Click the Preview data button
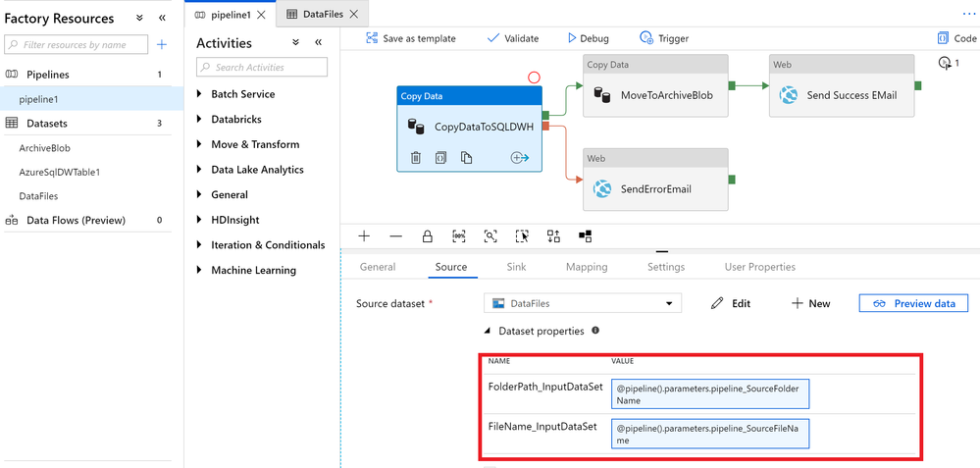This screenshot has width=980, height=468. [x=913, y=304]
